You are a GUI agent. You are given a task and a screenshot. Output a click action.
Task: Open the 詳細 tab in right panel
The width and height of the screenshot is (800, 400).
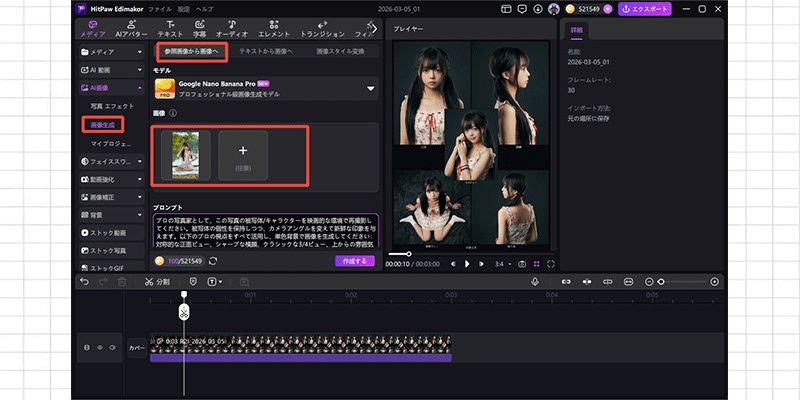[576, 30]
